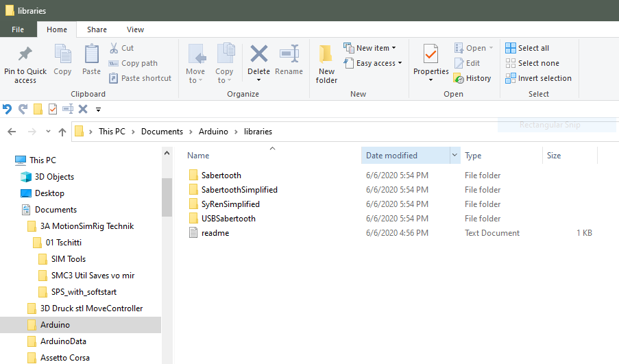Open Documents in navigation pane

[56, 210]
